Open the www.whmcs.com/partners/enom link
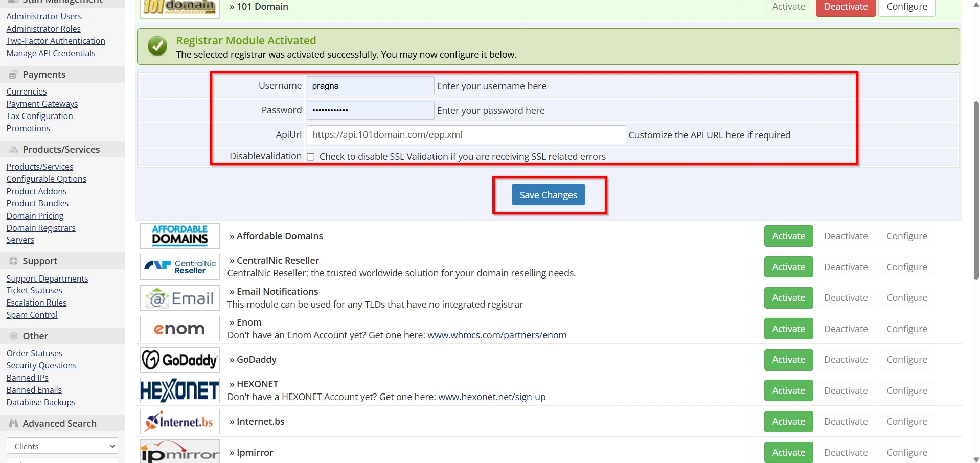This screenshot has height=463, width=980. 497,335
